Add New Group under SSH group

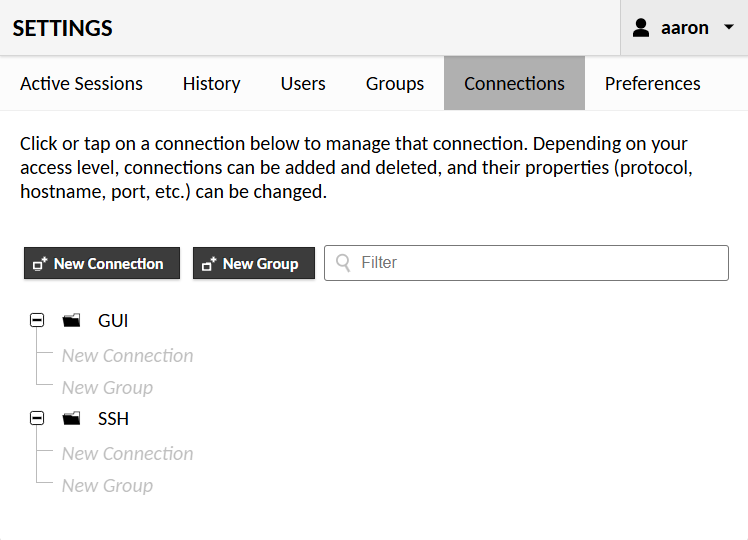click(x=107, y=486)
